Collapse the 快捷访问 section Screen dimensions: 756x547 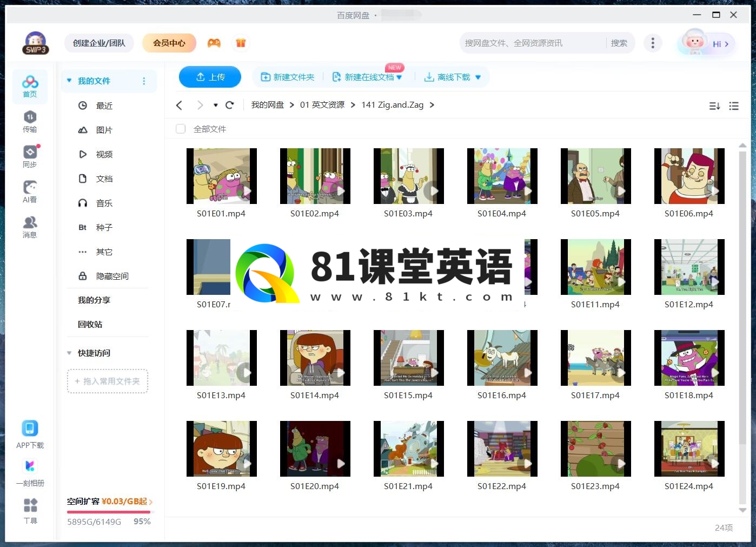[x=69, y=353]
